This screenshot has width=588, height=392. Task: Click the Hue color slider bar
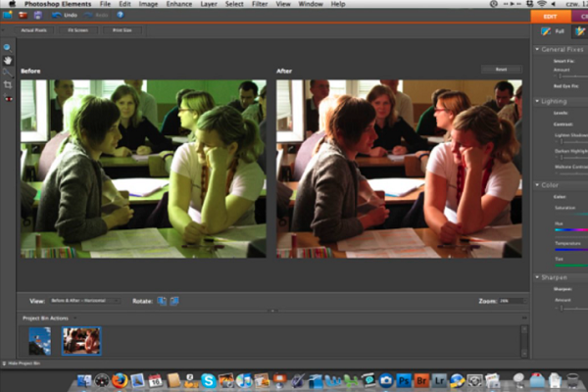[571, 229]
